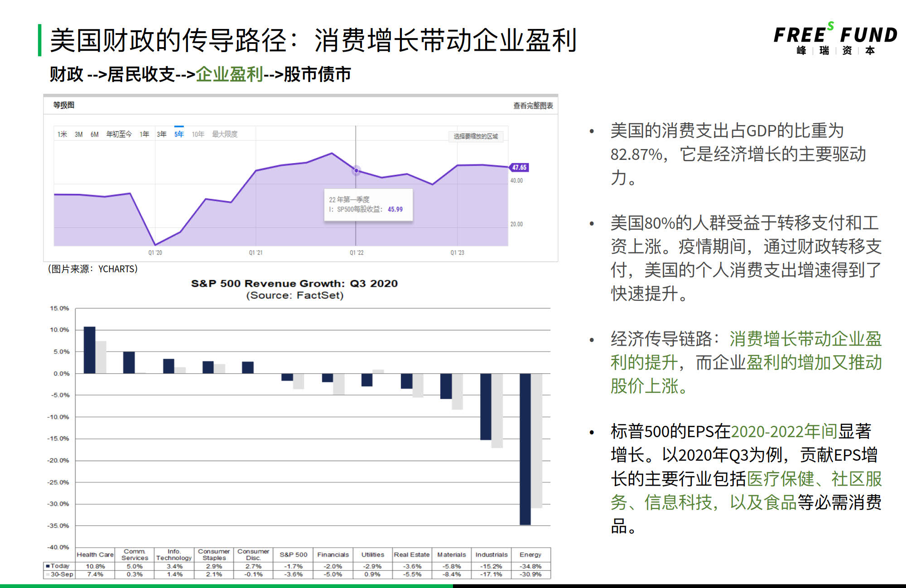Image resolution: width=906 pixels, height=588 pixels.
Task: Click the Info. Technology column header
Action: (174, 554)
